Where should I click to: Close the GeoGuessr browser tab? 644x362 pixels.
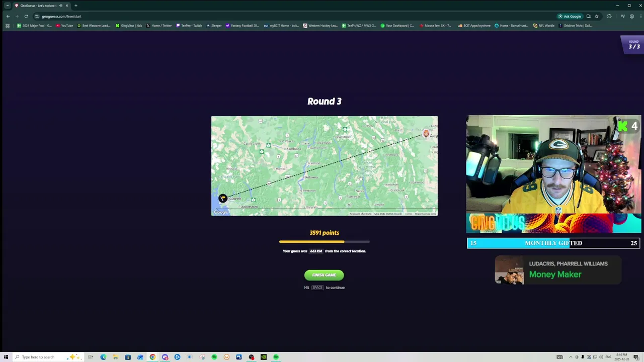[66, 6]
